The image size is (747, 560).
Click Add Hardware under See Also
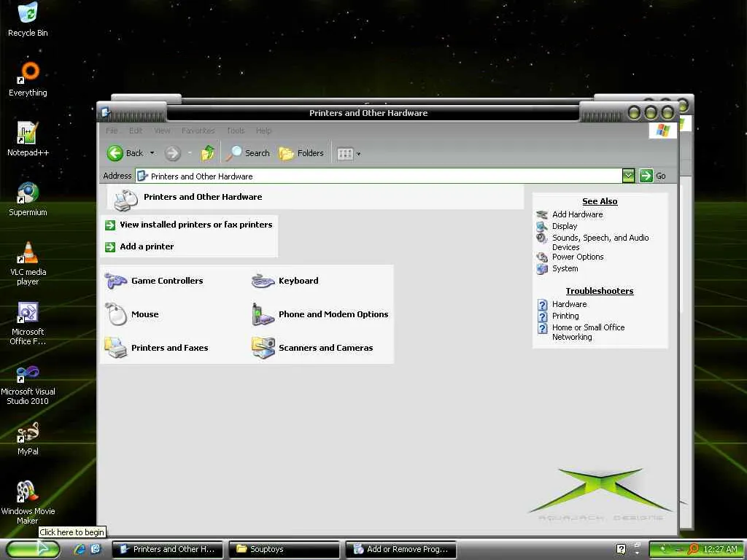[578, 214]
